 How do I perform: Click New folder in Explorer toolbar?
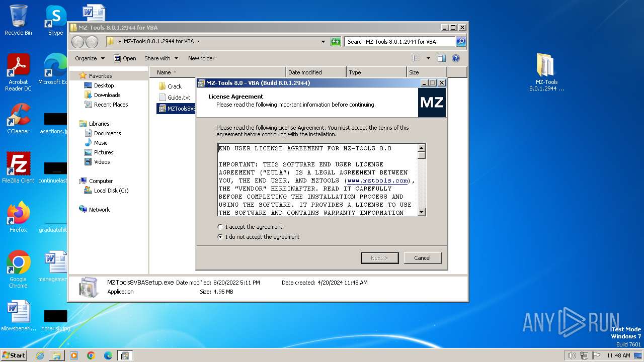click(201, 58)
